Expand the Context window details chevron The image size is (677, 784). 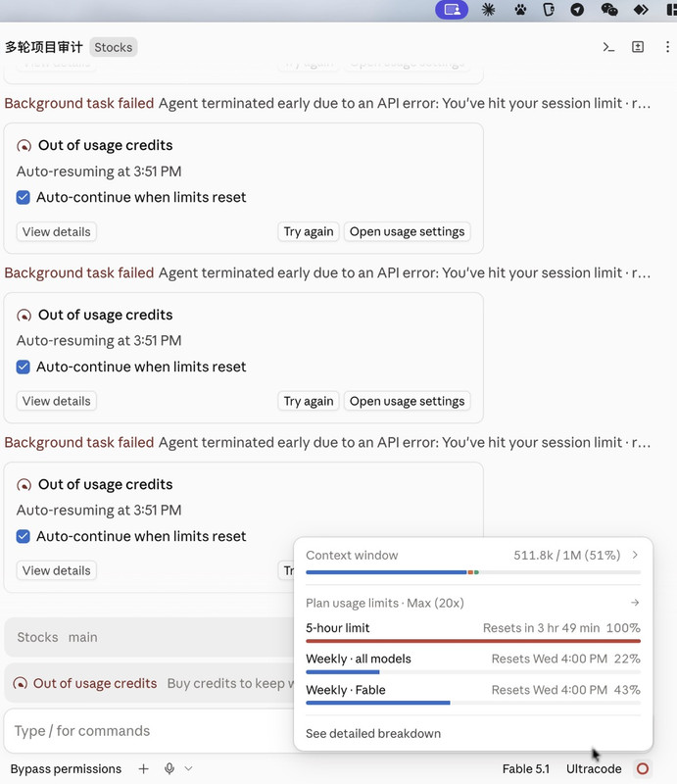click(635, 555)
